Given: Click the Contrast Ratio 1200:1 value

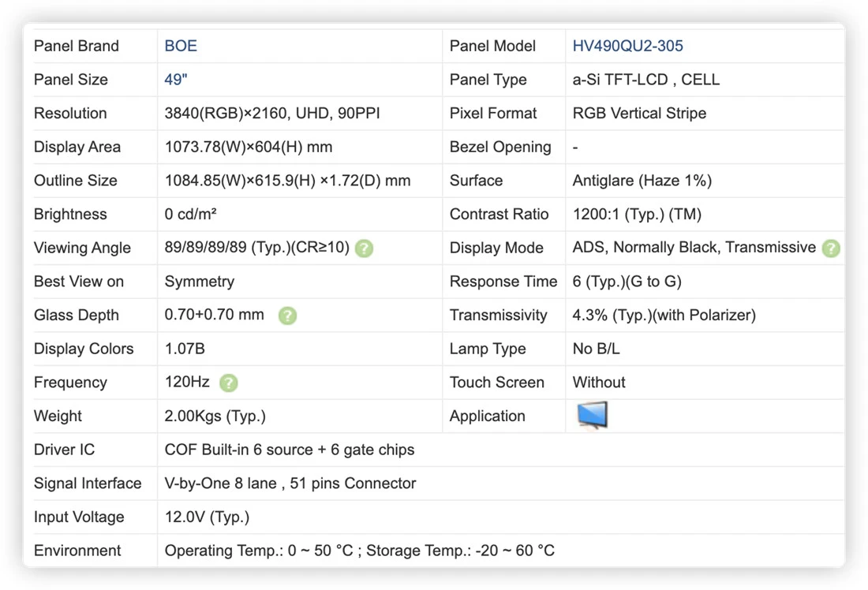Looking at the screenshot, I should pos(637,215).
